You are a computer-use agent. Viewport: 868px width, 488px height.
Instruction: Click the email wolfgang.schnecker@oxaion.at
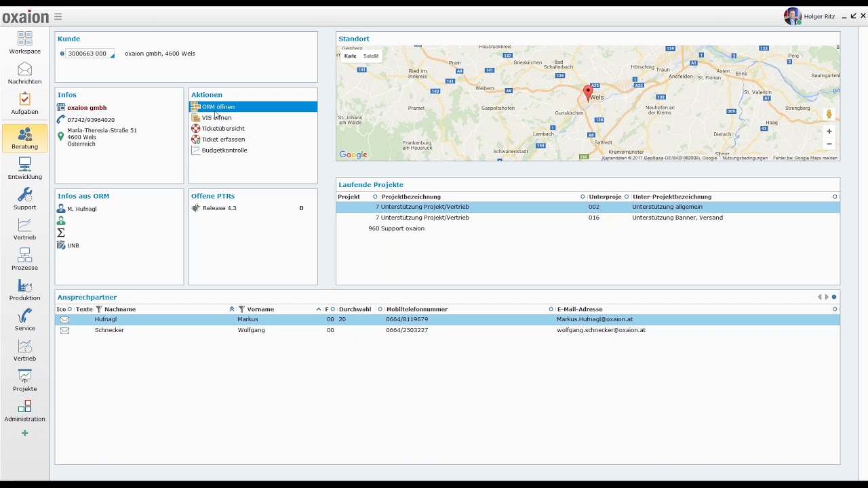coord(601,330)
